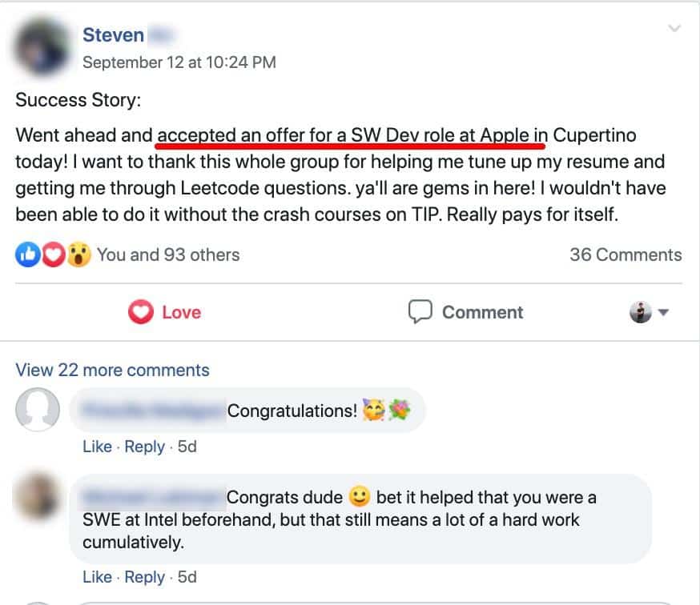View the 36 Comments count

coord(626,254)
